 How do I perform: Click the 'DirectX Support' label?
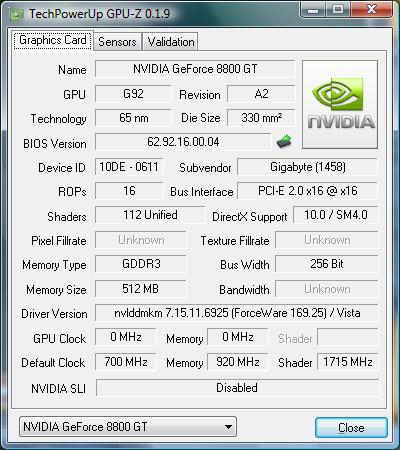[250, 217]
